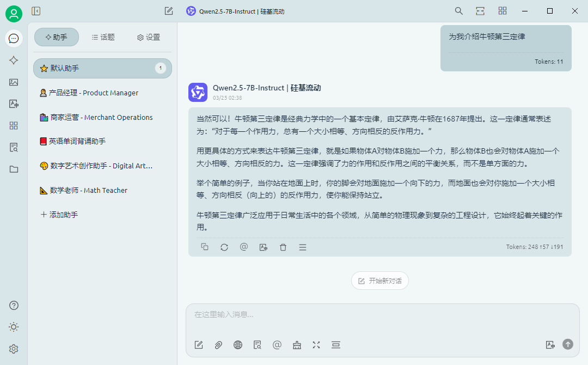Attach a file using the paperclip icon
588x365 pixels.
218,345
